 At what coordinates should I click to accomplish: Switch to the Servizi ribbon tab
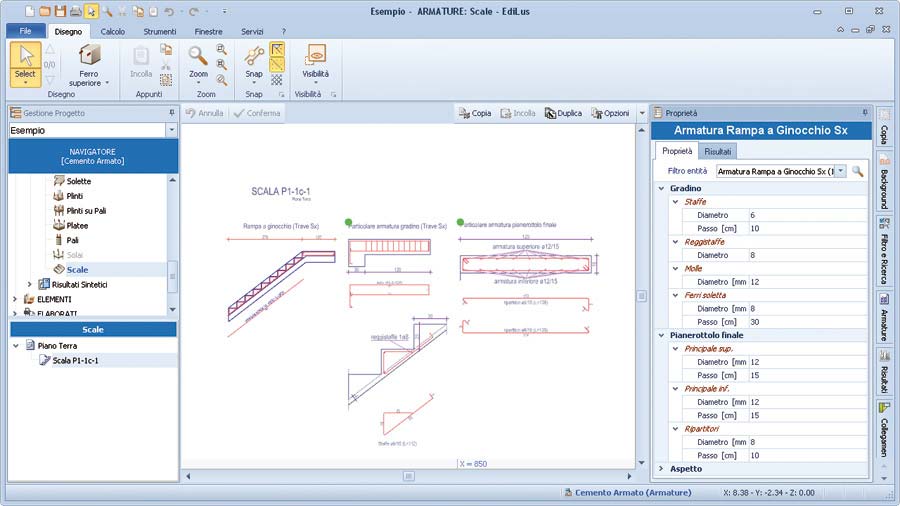(252, 32)
